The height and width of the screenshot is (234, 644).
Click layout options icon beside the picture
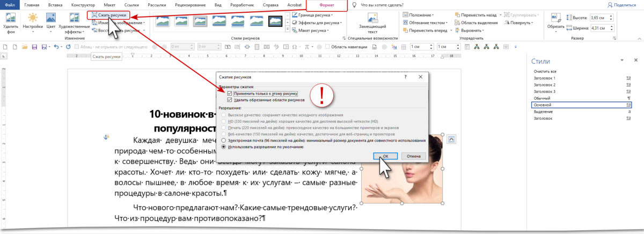(451, 140)
